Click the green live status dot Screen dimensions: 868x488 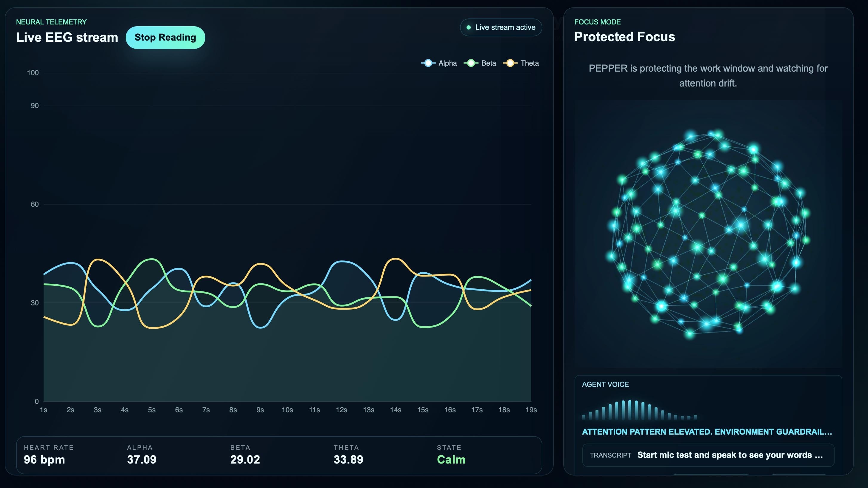click(468, 27)
